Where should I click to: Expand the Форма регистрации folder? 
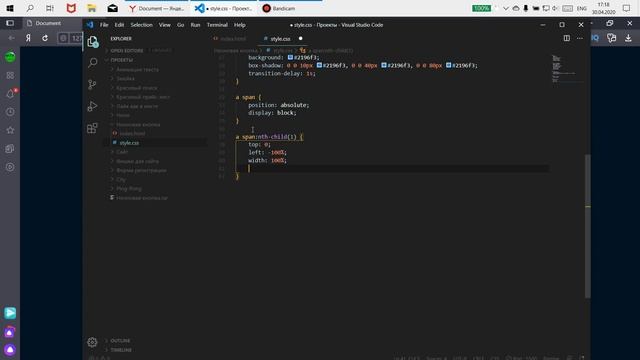(141, 170)
